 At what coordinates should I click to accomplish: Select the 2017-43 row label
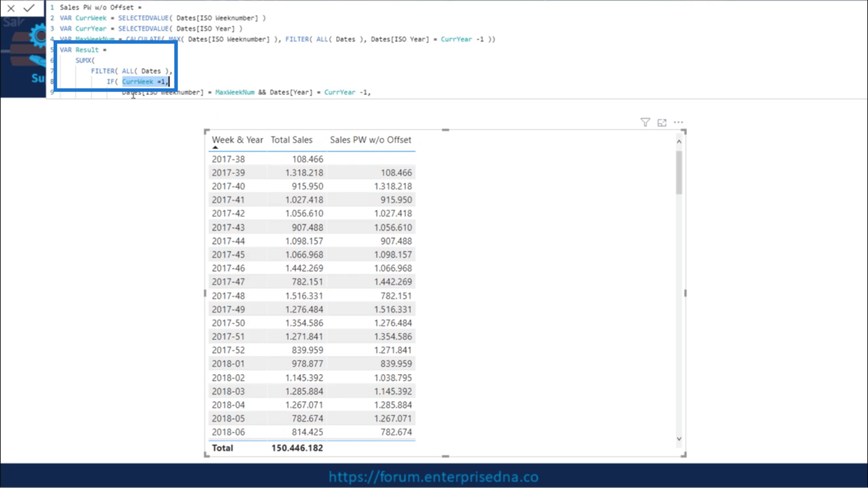coord(228,227)
